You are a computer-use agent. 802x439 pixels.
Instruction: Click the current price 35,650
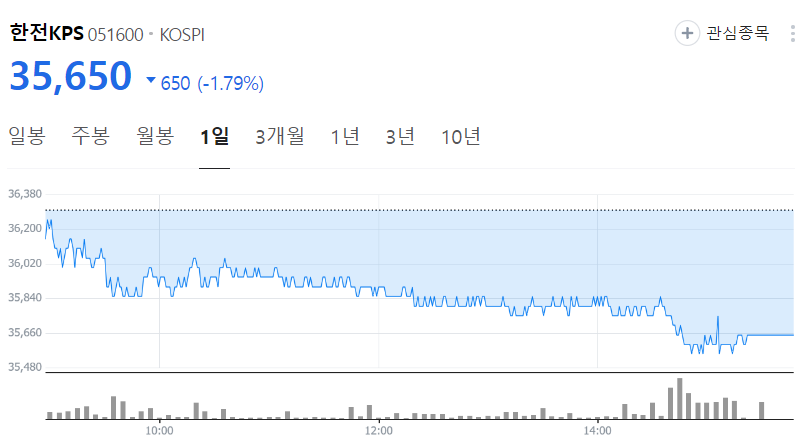coord(71,76)
